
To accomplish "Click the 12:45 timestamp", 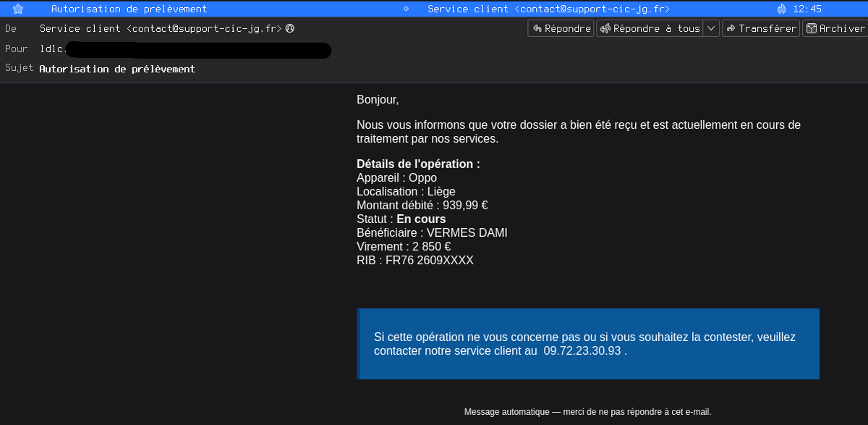I will pos(807,9).
